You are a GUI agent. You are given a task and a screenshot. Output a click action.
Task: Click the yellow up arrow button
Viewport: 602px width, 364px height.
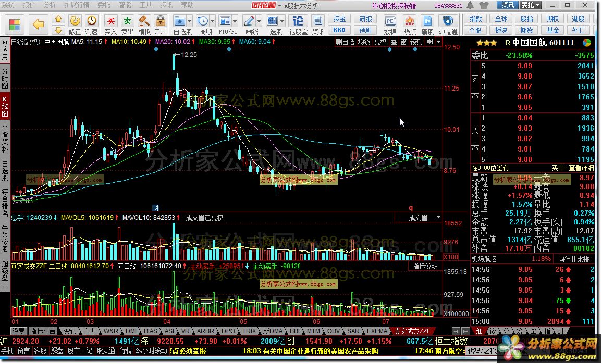[x=58, y=19]
